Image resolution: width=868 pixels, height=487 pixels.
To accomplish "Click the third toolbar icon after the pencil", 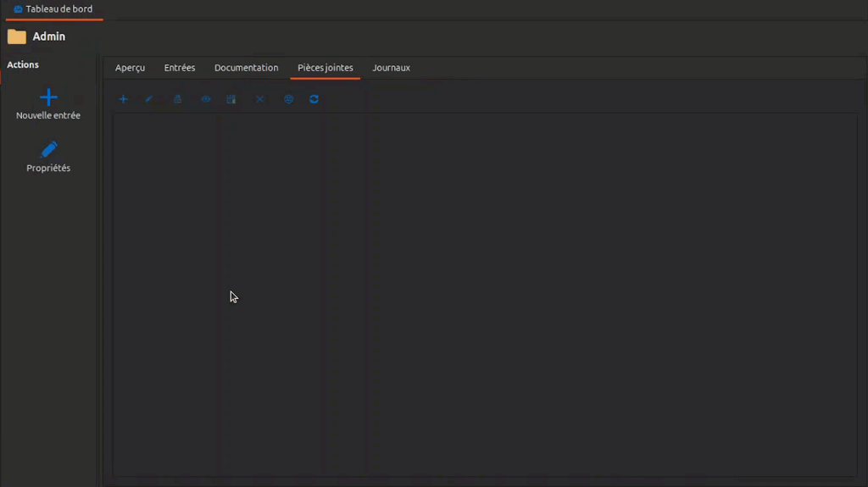I will click(177, 99).
